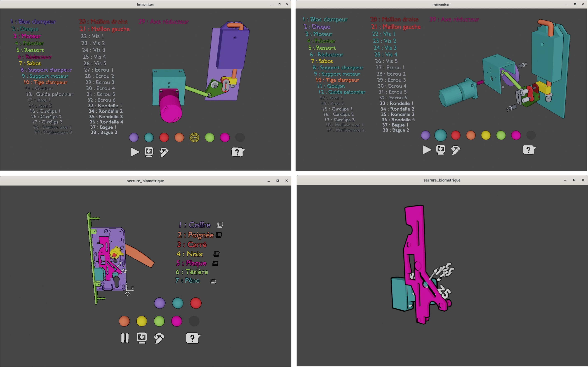Minimize the right serrure_biometrique window

pyautogui.click(x=565, y=180)
